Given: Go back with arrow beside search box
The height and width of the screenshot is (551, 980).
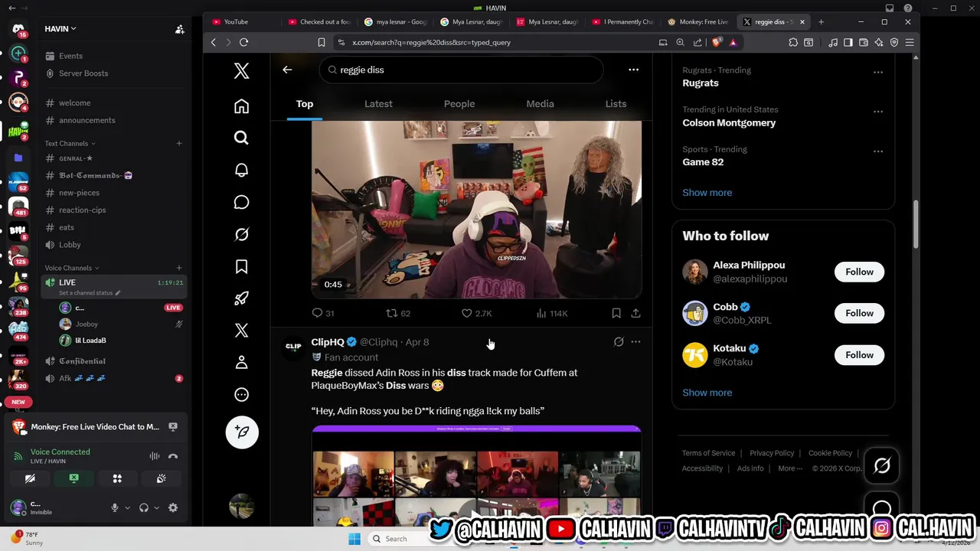Looking at the screenshot, I should 287,70.
